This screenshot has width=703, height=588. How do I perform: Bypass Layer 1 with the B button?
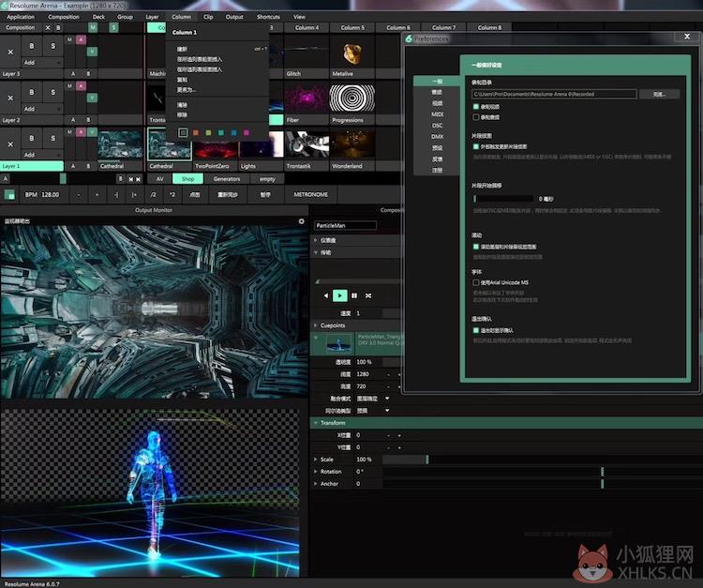[x=31, y=138]
